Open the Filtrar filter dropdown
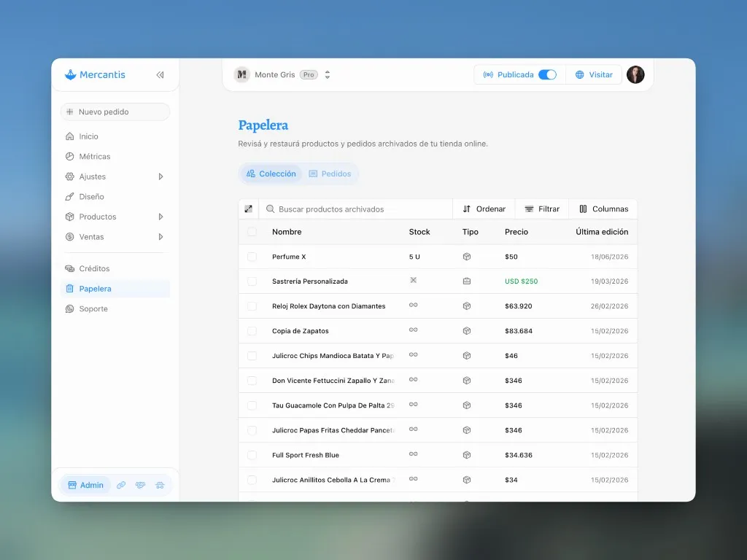This screenshot has height=560, width=747. [x=542, y=209]
